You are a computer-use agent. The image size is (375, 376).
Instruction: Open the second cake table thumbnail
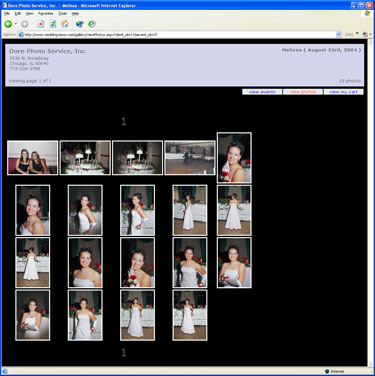click(x=137, y=158)
